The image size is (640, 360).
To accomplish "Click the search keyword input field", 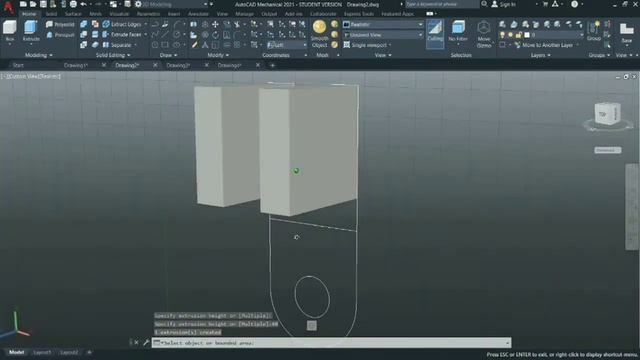I will pyautogui.click(x=442, y=4).
